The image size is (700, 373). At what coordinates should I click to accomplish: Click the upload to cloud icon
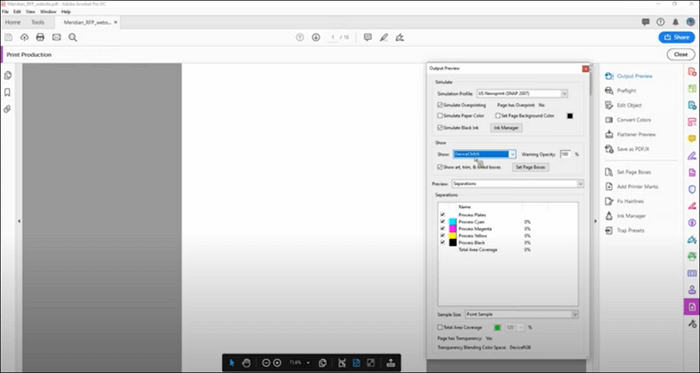(24, 37)
